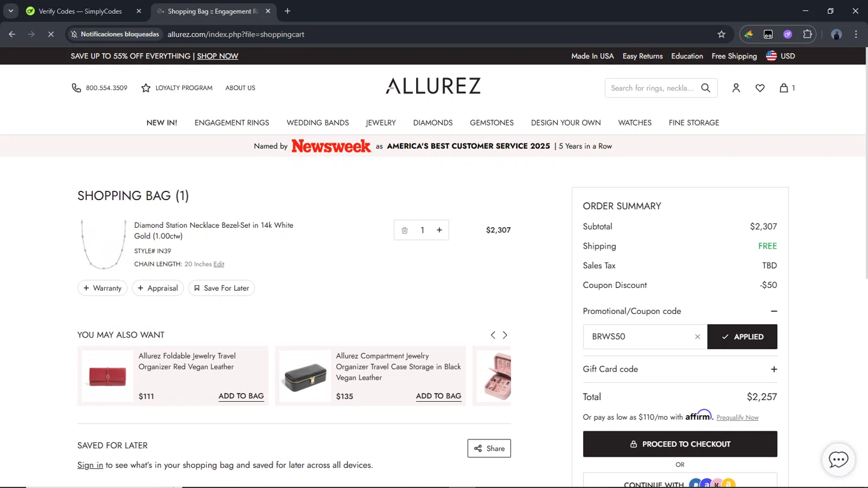Click Prequalify Now for Affirm
Image resolution: width=868 pixels, height=488 pixels.
click(x=737, y=417)
